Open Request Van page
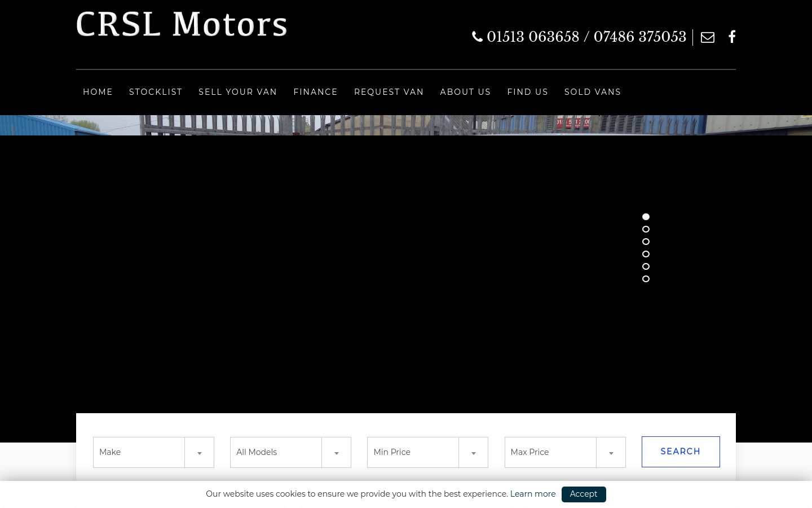This screenshot has width=812, height=508. 389,92
